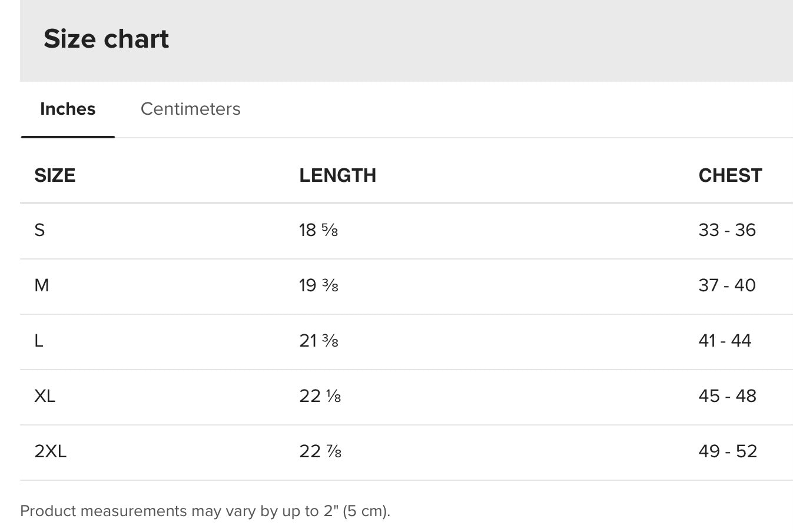Click the 19 ⅜ length value
Screen dimensions: 793x532
(x=318, y=285)
